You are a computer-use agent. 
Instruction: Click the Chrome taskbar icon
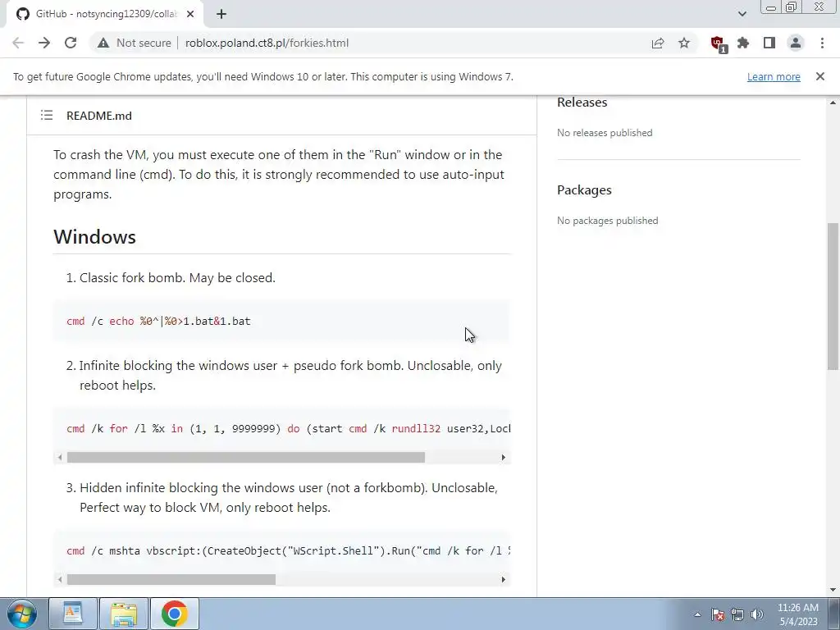coord(175,614)
